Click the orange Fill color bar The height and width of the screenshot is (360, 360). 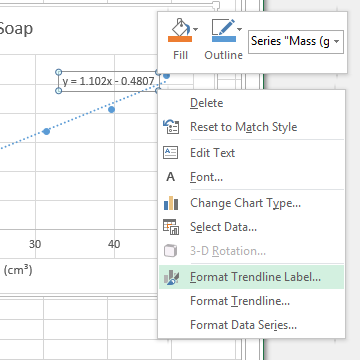point(180,39)
